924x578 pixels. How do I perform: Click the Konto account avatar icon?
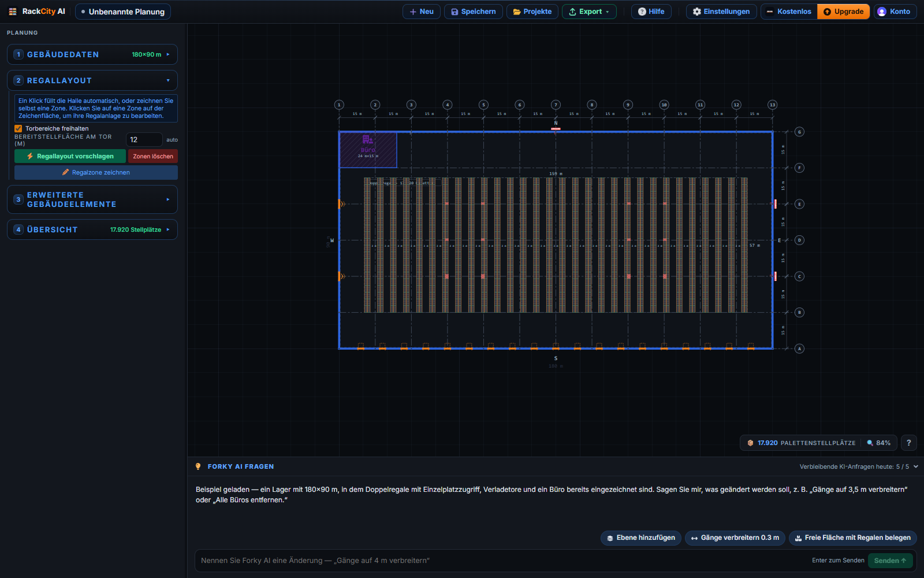pos(881,12)
